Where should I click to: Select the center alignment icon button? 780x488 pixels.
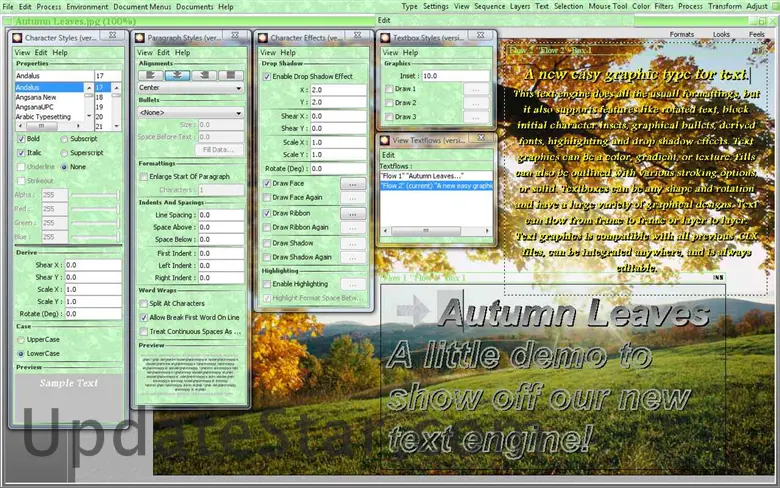(177, 74)
